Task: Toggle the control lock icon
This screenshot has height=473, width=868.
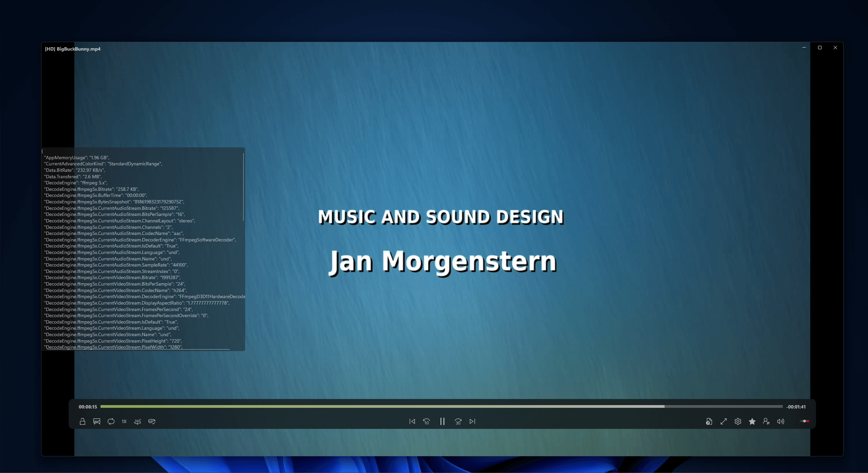Action: pyautogui.click(x=82, y=421)
